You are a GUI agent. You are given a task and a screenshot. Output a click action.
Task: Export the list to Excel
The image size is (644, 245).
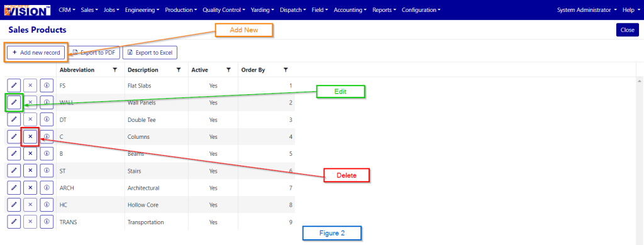coord(150,53)
